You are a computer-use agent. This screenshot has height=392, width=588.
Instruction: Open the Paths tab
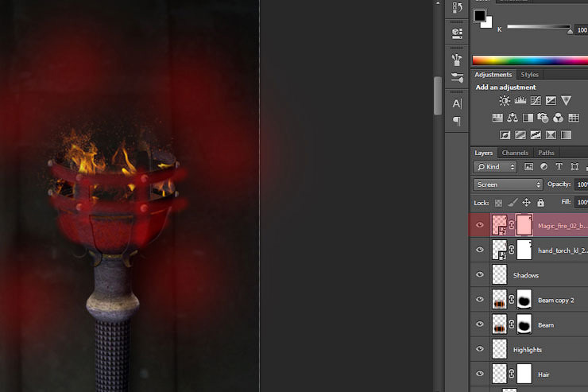tap(546, 153)
